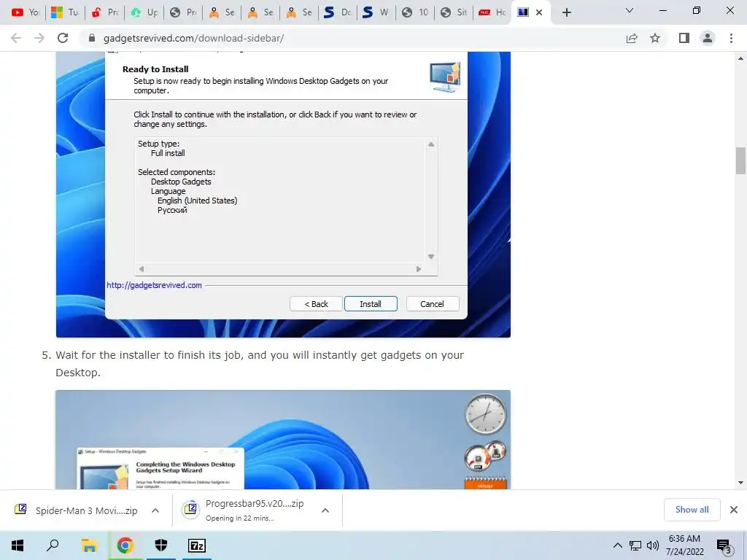Click the browser forward arrow
Screen dimensions: 747x560
click(39, 38)
